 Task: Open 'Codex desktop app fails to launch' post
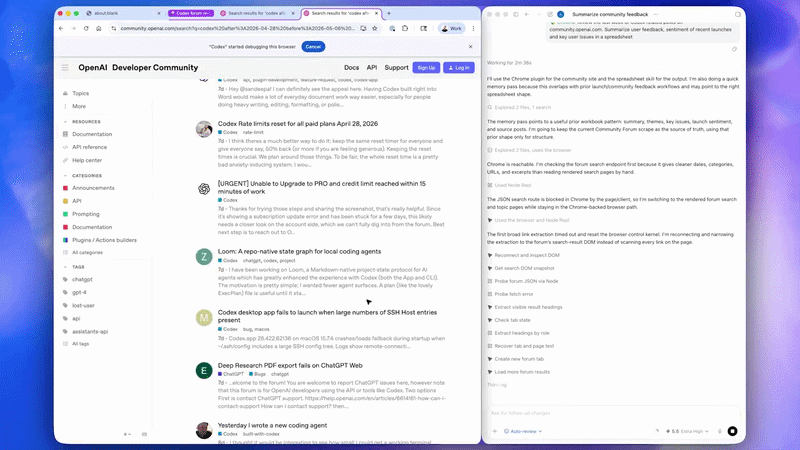pos(327,316)
